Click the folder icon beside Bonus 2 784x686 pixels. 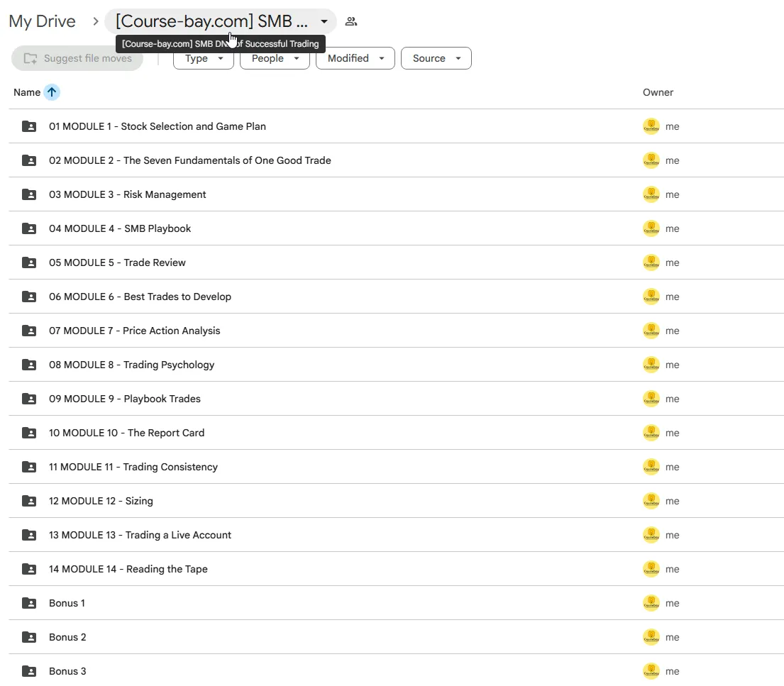pyautogui.click(x=29, y=637)
